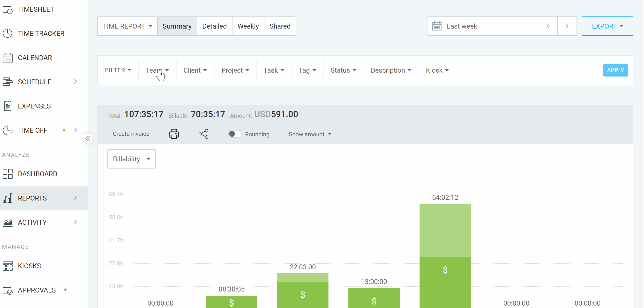Image resolution: width=644 pixels, height=308 pixels.
Task: Click the Activity chart icon
Action: click(7, 223)
